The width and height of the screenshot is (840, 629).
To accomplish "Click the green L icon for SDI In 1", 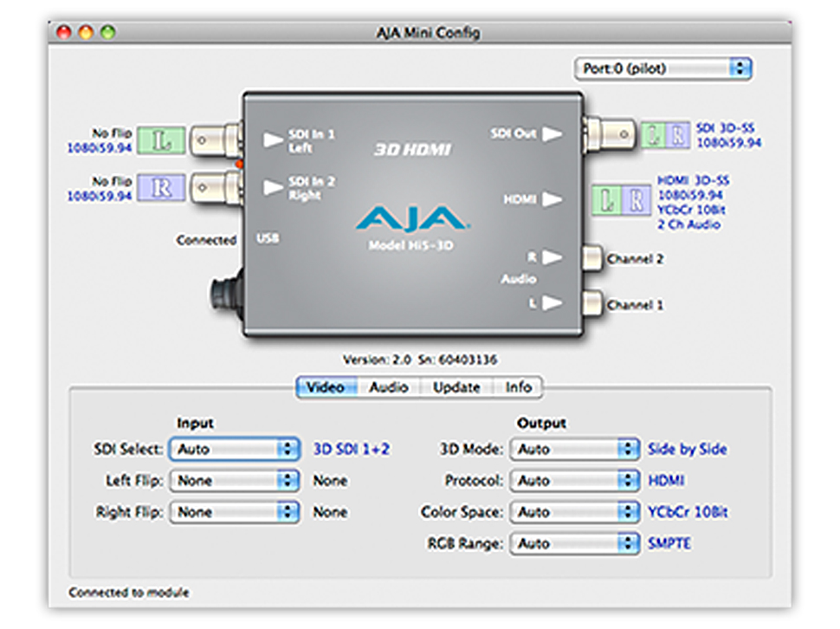I will click(161, 140).
